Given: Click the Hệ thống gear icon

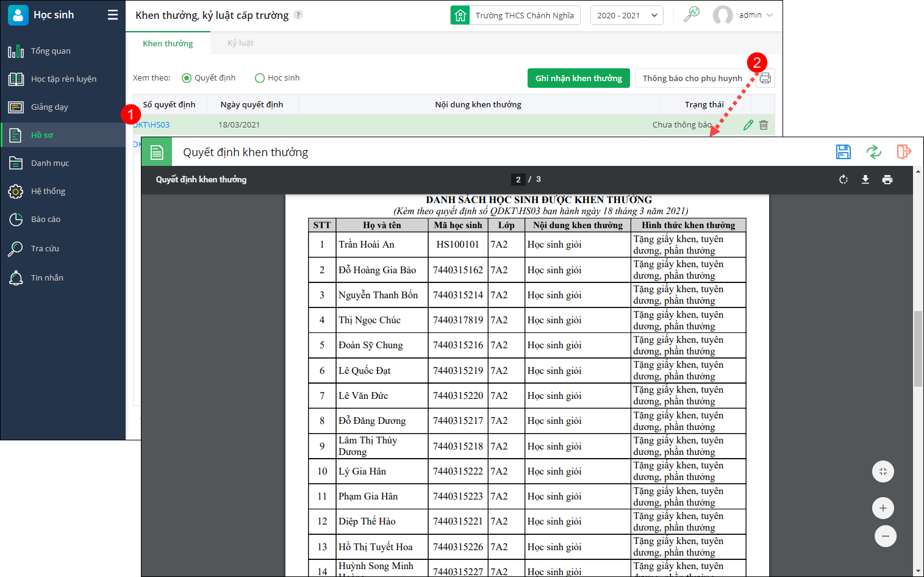Looking at the screenshot, I should [x=16, y=192].
